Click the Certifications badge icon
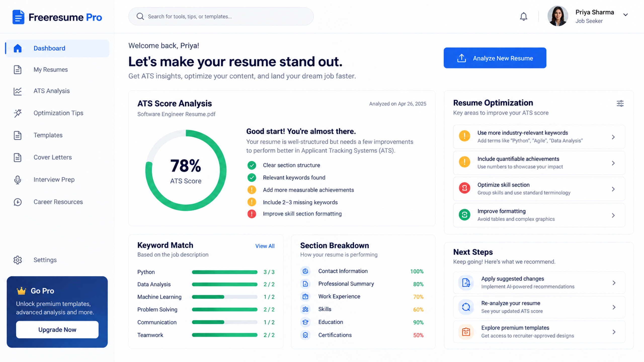The width and height of the screenshot is (644, 362). [x=305, y=335]
